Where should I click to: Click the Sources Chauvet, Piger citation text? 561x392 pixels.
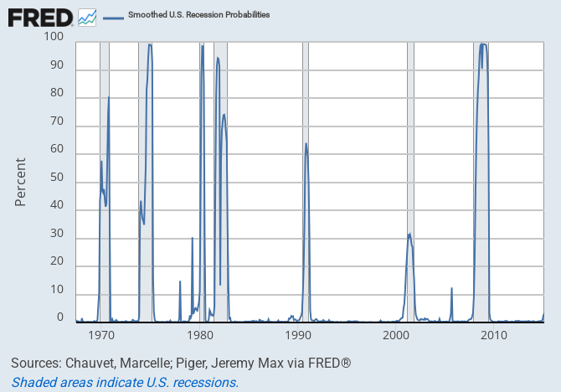181,364
